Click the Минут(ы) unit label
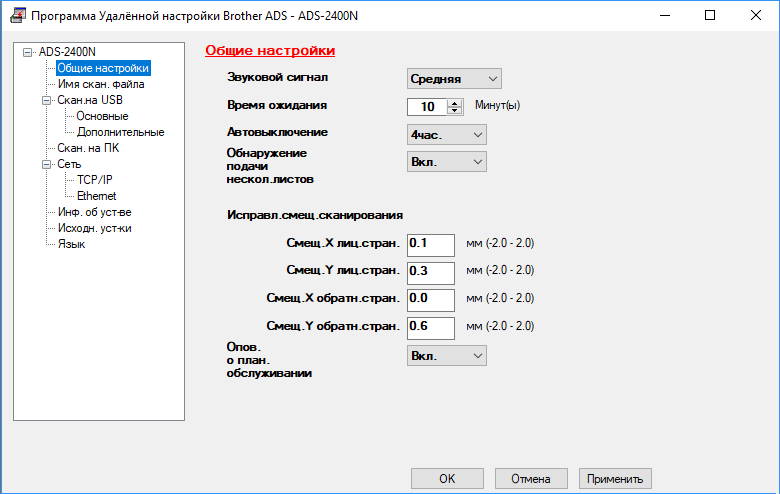 pos(497,105)
